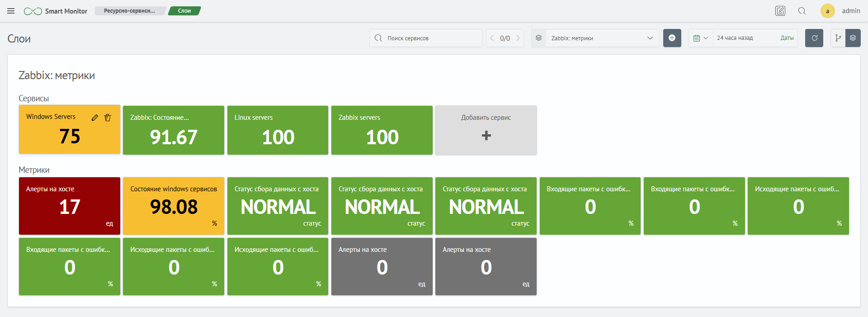Open the admin user avatar
Screen dimensions: 868x317
pyautogui.click(x=828, y=11)
